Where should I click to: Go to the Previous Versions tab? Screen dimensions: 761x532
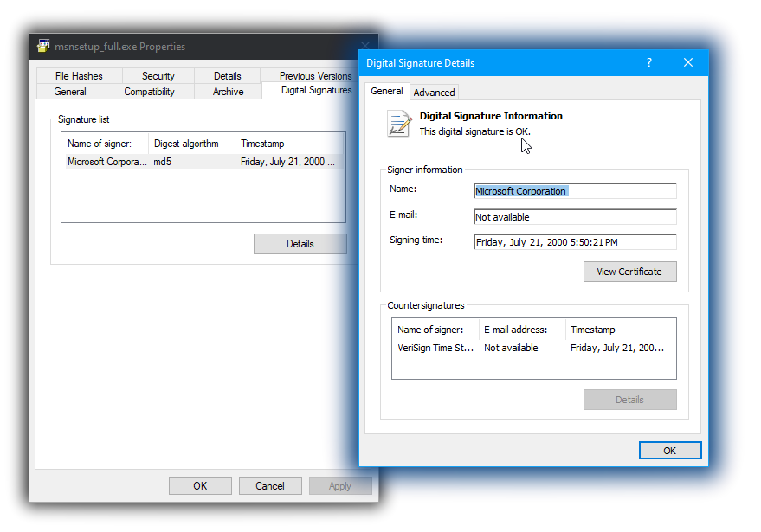click(x=315, y=76)
